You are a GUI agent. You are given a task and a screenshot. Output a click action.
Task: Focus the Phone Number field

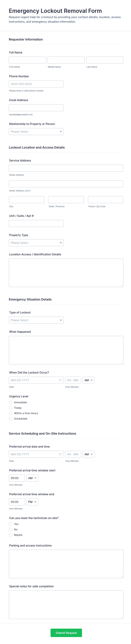pyautogui.click(x=36, y=84)
